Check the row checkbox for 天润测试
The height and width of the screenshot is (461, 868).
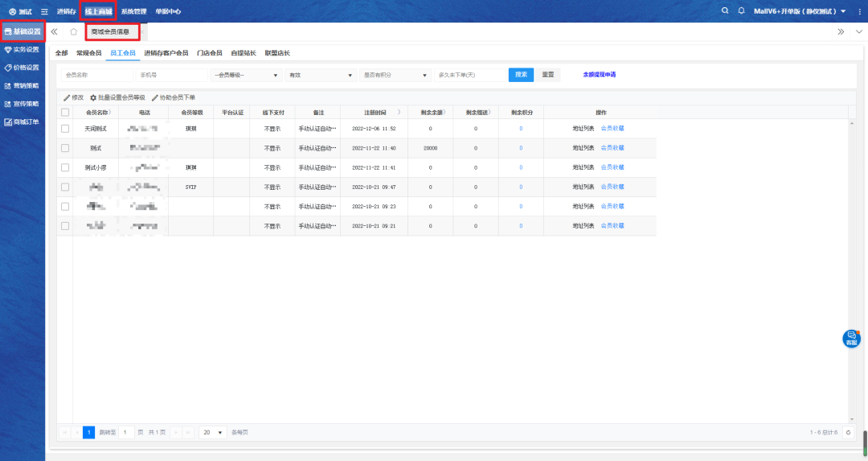[65, 129]
